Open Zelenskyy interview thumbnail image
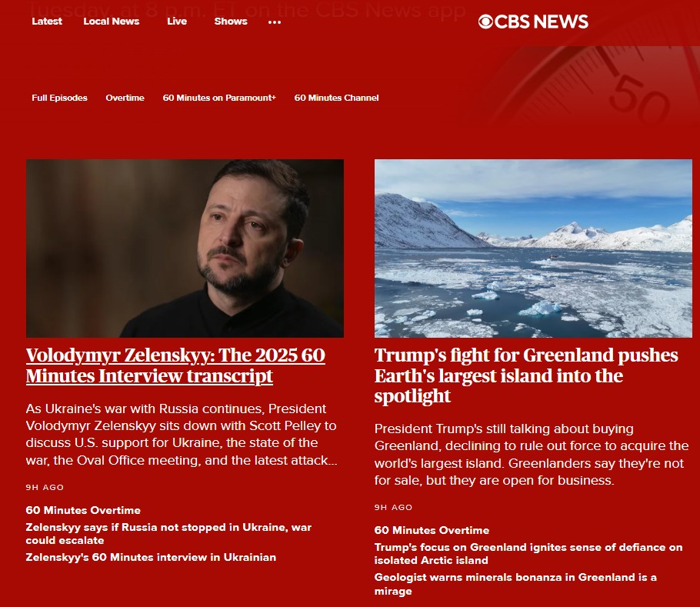The image size is (700, 607). [185, 248]
